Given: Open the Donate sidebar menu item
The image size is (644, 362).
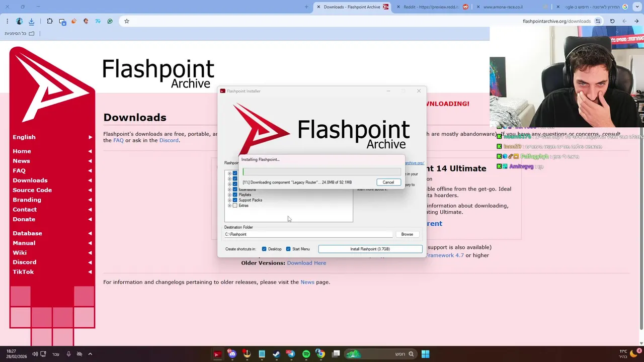Looking at the screenshot, I should pos(52,219).
